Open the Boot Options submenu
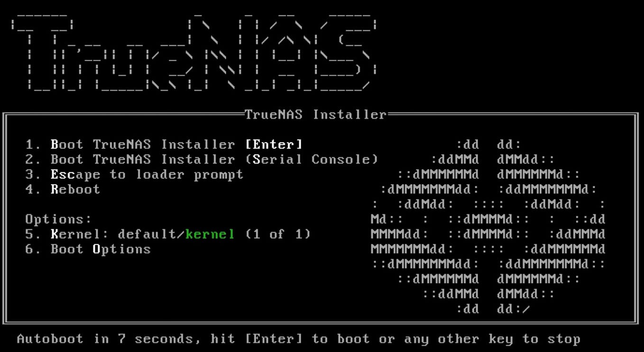Viewport: 644px width, 352px height. click(88, 249)
